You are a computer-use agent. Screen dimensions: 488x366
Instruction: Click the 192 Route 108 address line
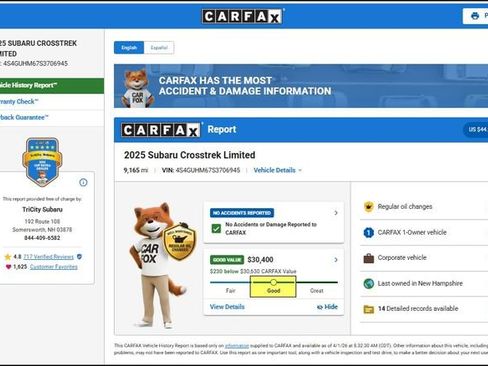(x=42, y=222)
